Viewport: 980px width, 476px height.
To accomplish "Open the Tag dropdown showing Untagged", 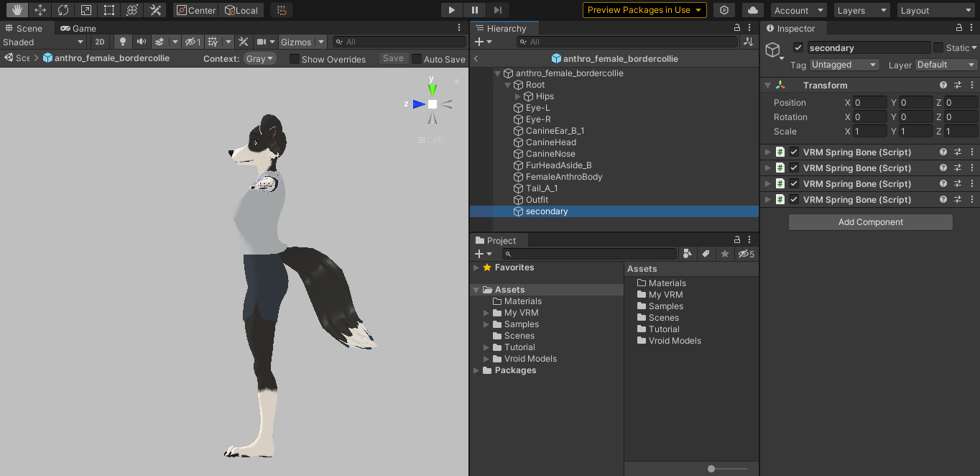I will [844, 65].
